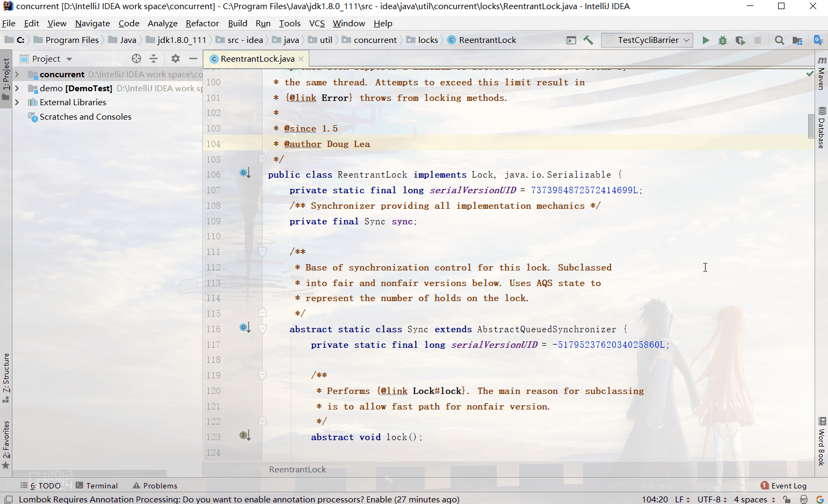Viewport: 828px width, 504px height.
Task: Change 4 spaces indent setting
Action: [x=754, y=499]
